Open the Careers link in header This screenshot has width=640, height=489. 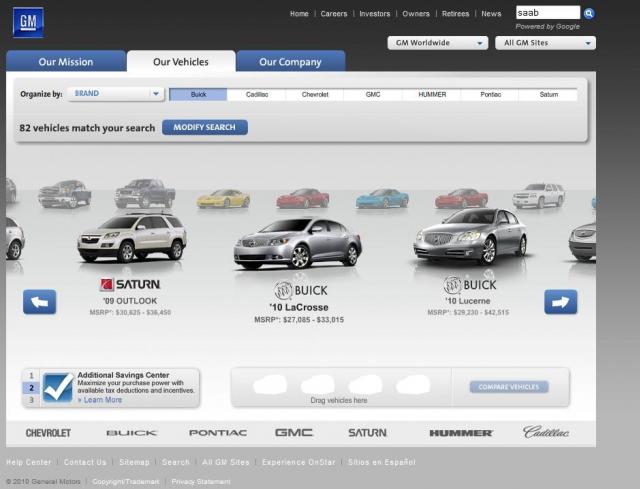click(x=334, y=13)
